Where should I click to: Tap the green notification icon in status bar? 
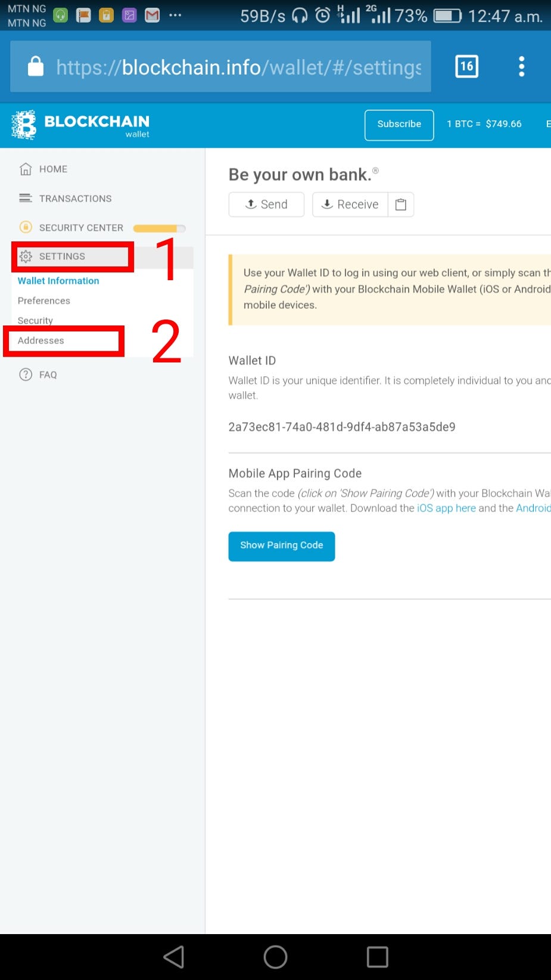(60, 15)
